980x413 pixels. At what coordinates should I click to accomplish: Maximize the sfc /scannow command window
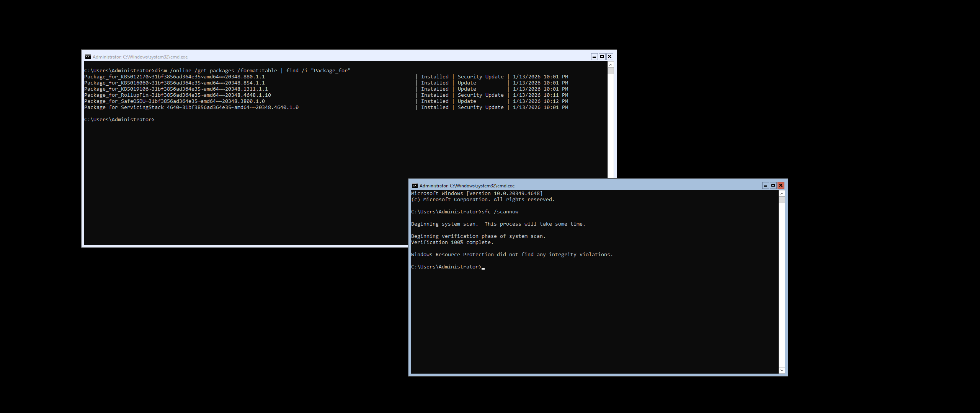tap(773, 185)
